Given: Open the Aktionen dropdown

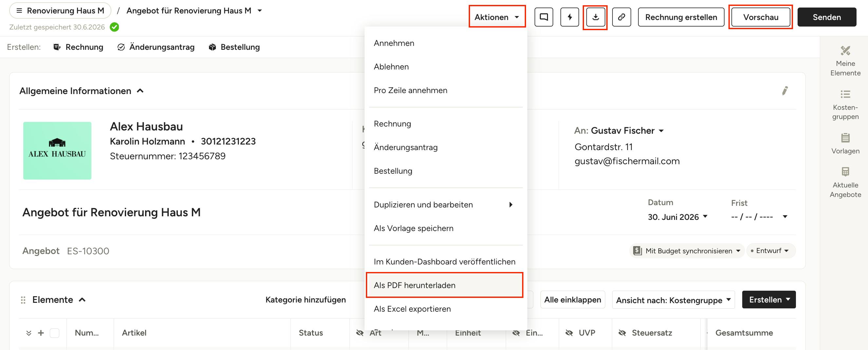Looking at the screenshot, I should tap(497, 17).
